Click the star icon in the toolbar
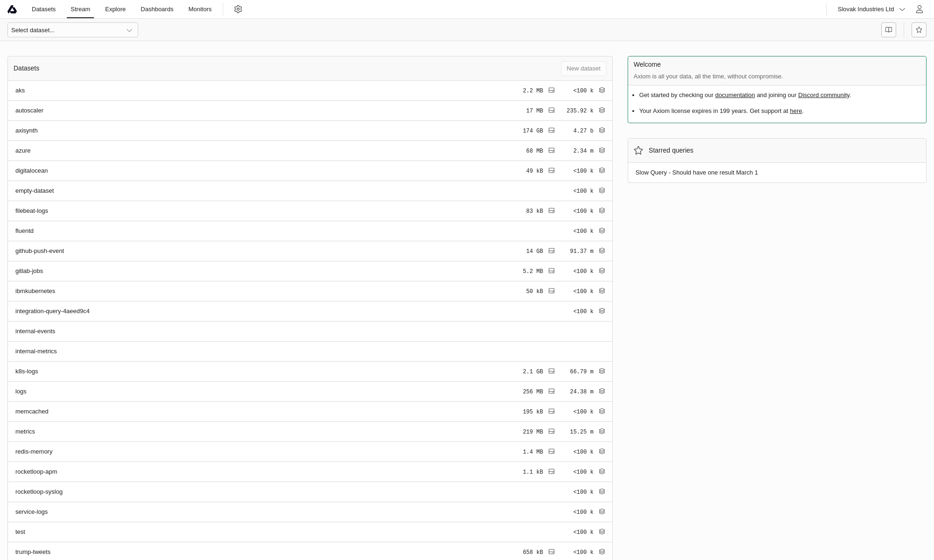The width and height of the screenshot is (934, 560). coord(919,30)
